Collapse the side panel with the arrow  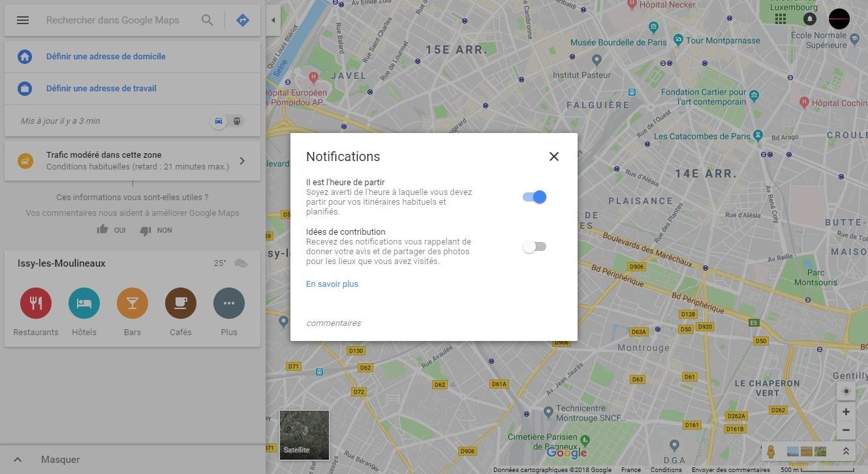[273, 20]
